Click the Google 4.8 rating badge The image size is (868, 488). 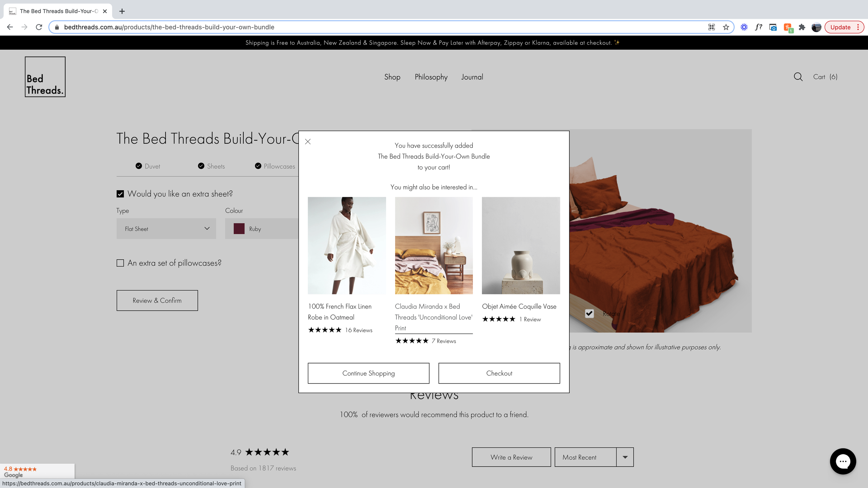37,472
